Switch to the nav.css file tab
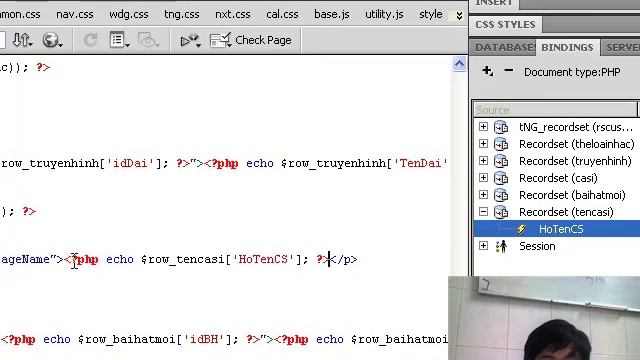This screenshot has height=360, width=640. (75, 14)
